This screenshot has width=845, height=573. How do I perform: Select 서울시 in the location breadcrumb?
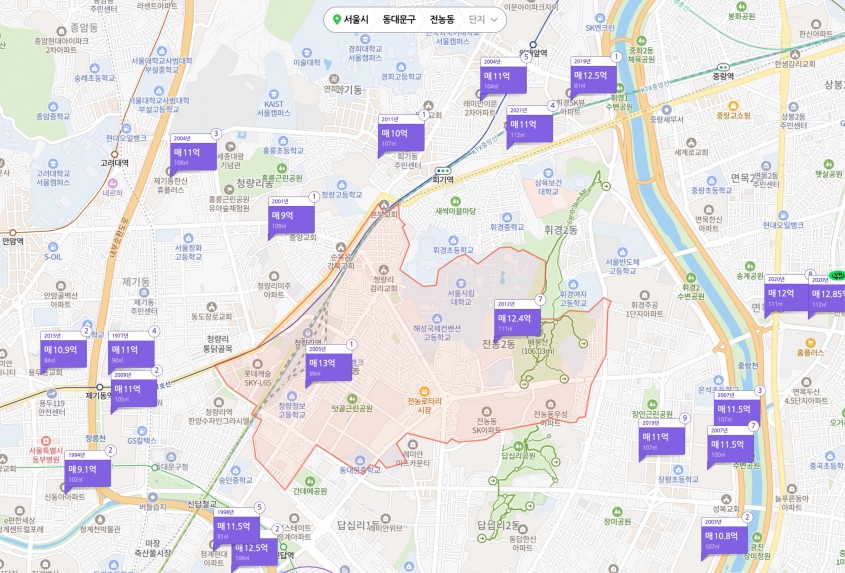pyautogui.click(x=356, y=19)
